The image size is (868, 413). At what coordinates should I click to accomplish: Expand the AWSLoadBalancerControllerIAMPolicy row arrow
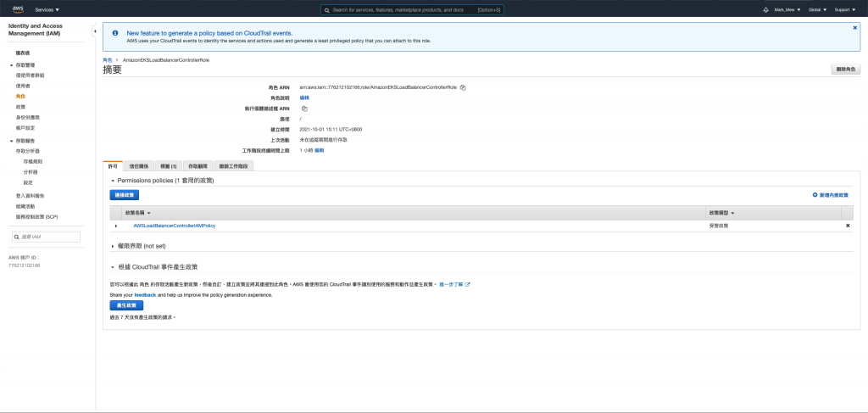click(x=115, y=226)
